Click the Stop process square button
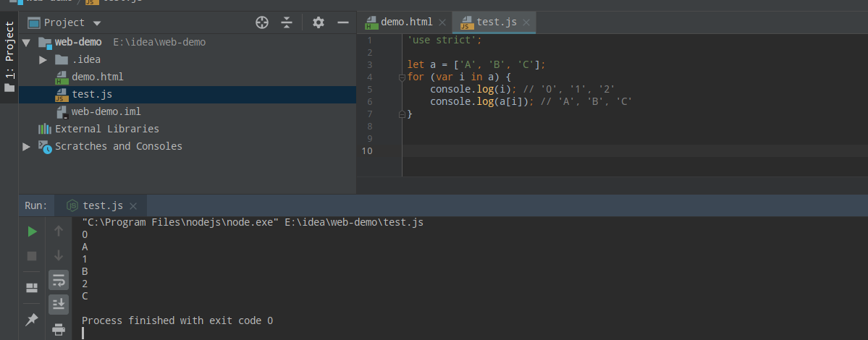 point(32,256)
